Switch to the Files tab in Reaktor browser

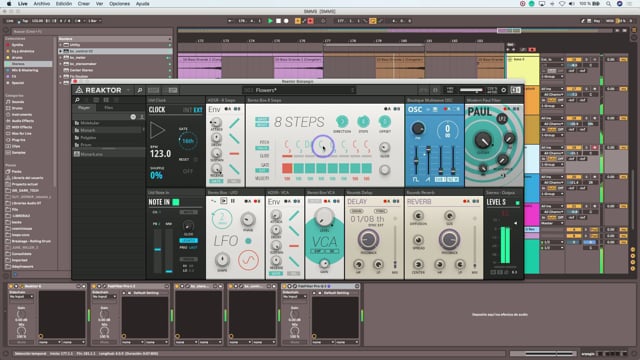click(x=109, y=108)
